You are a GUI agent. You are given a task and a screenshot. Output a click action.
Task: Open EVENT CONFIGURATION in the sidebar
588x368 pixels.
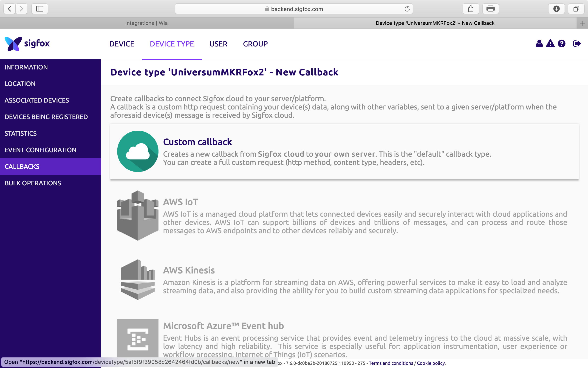point(51,150)
